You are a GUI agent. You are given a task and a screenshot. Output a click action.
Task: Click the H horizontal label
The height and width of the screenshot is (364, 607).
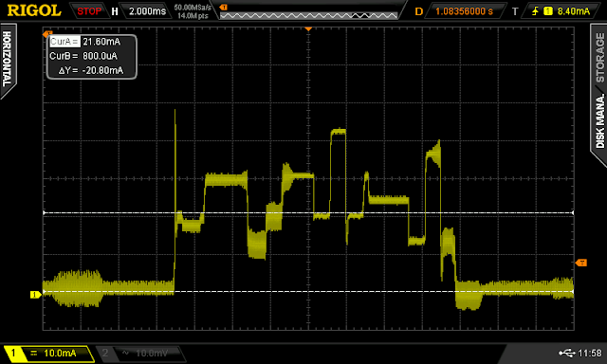pos(115,11)
